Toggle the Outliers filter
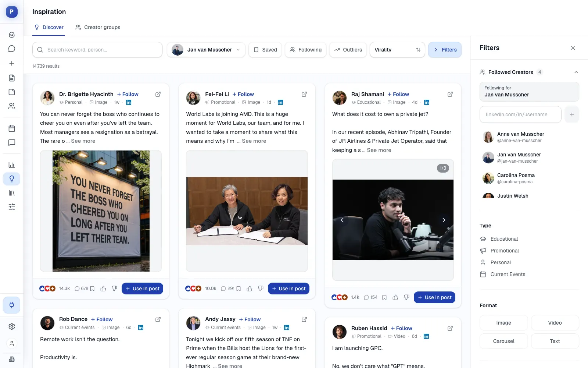This screenshot has height=368, width=588. [x=348, y=50]
